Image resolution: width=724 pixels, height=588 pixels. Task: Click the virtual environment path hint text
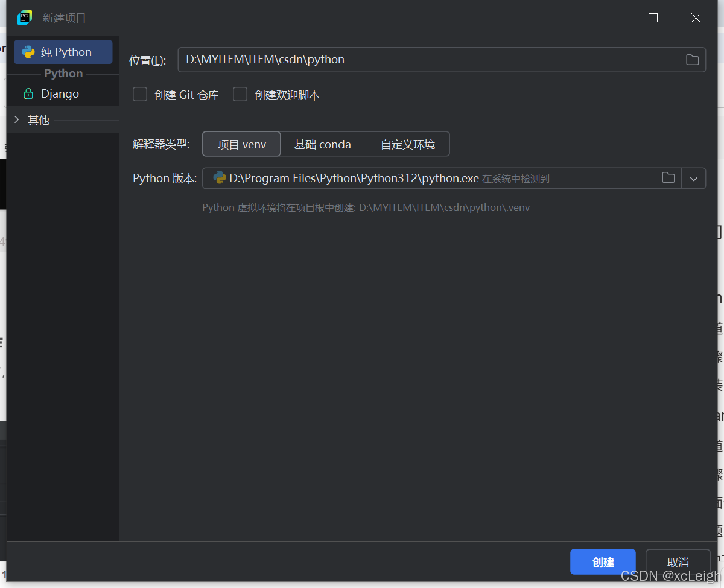tap(366, 207)
